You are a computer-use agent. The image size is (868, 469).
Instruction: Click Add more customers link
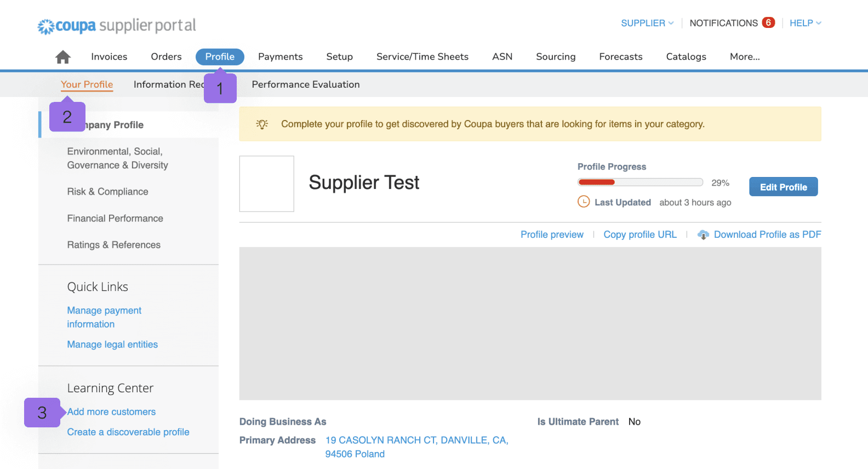coord(111,412)
